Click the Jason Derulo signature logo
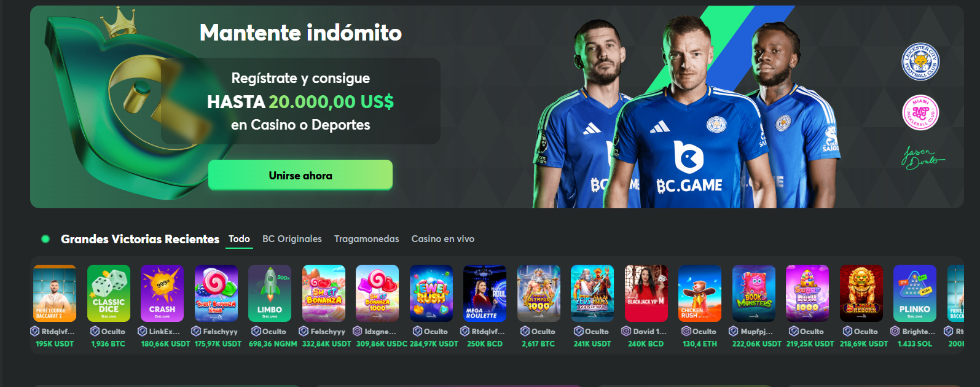Screen dimensions: 980x387 922,158
